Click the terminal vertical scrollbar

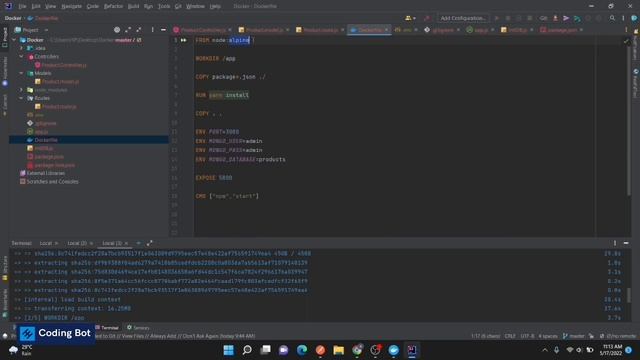(x=629, y=295)
